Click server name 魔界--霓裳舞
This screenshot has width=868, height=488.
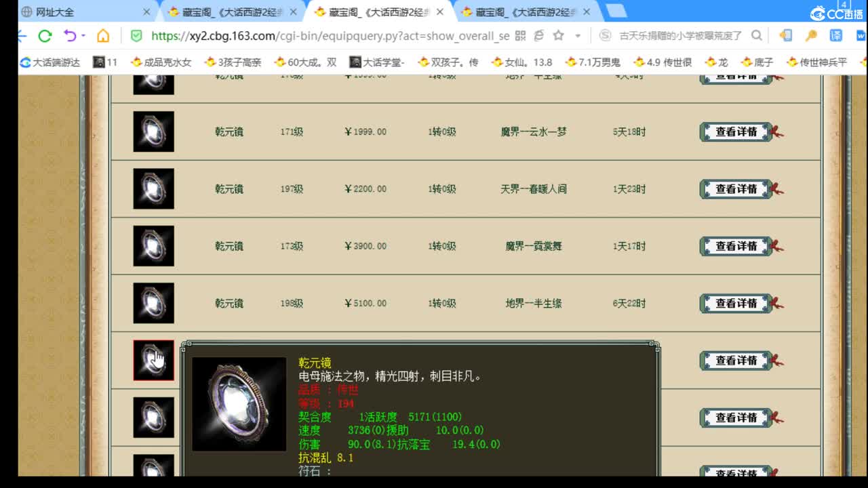coord(534,246)
